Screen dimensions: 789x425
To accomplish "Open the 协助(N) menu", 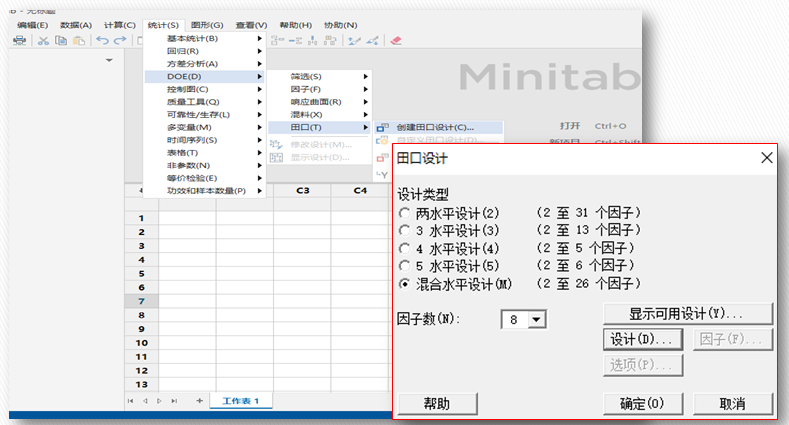I will pyautogui.click(x=341, y=25).
